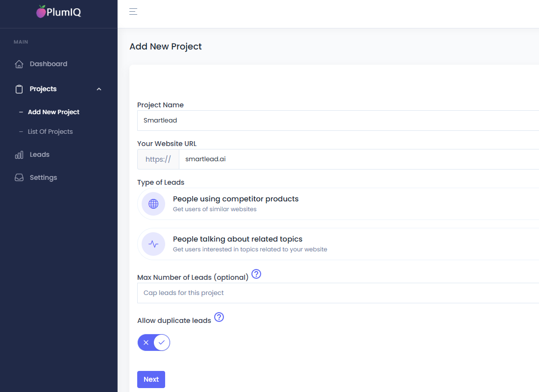Toggle the hamburger sidebar menu icon
This screenshot has height=392, width=539.
click(133, 12)
